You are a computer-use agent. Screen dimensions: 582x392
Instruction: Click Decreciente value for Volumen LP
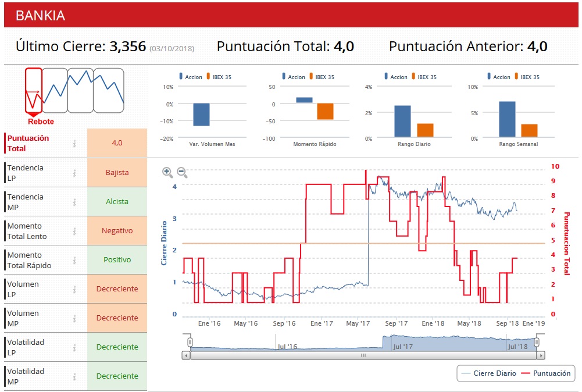pyautogui.click(x=117, y=289)
